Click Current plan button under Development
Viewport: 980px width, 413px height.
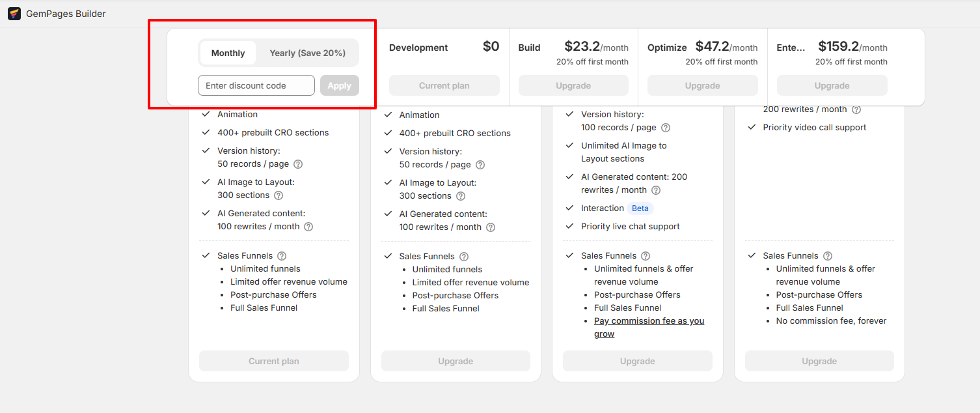[444, 85]
